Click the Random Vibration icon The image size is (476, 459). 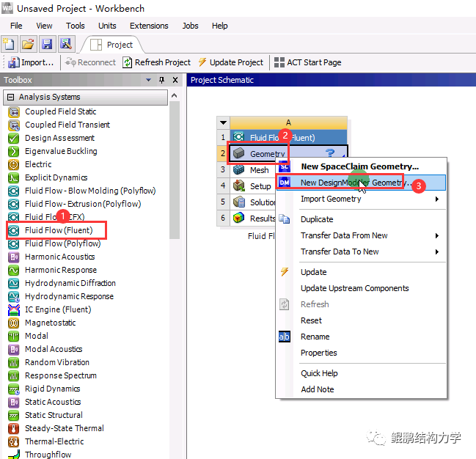14,363
